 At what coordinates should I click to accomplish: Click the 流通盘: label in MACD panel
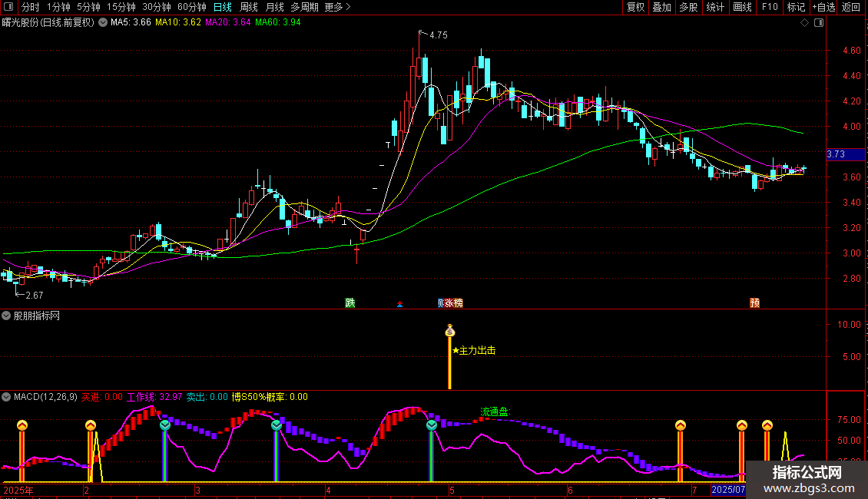(495, 411)
